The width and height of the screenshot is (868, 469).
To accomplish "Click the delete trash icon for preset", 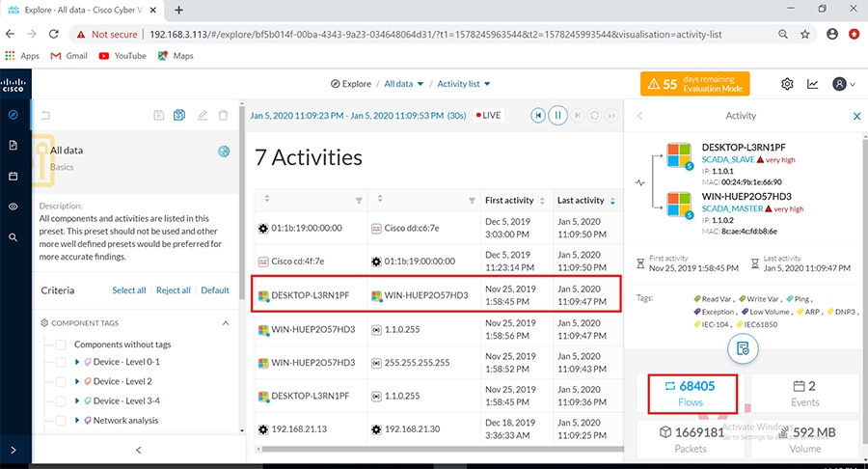I will pyautogui.click(x=223, y=115).
